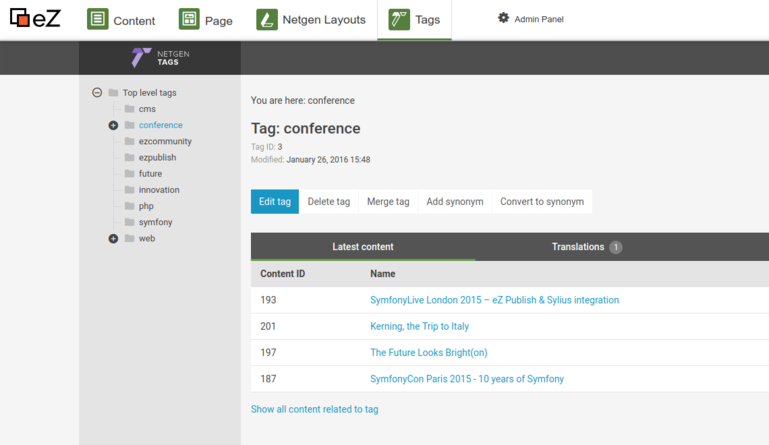Click content ID 187 cell
This screenshot has height=445, width=769.
click(268, 379)
